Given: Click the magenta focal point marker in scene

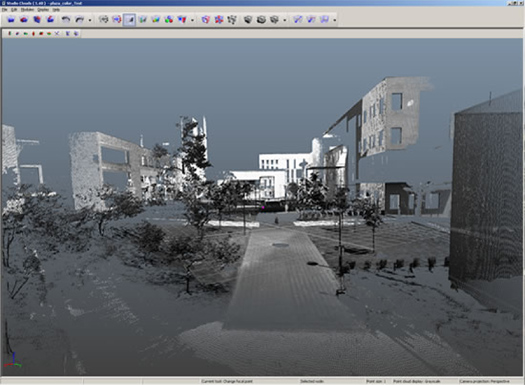Looking at the screenshot, I should [263, 208].
